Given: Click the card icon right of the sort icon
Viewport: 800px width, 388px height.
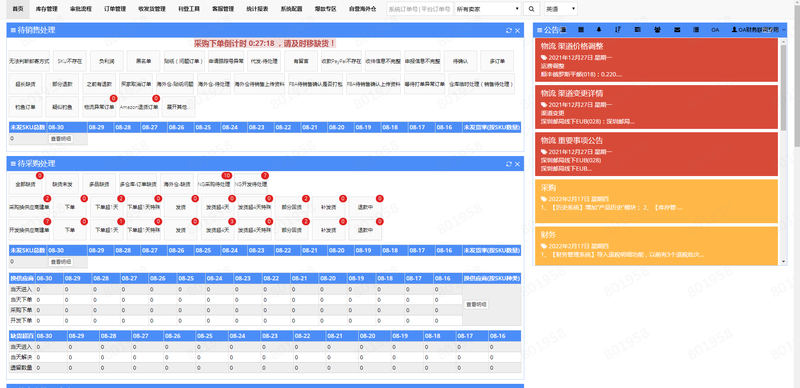Looking at the screenshot, I should pos(637,30).
